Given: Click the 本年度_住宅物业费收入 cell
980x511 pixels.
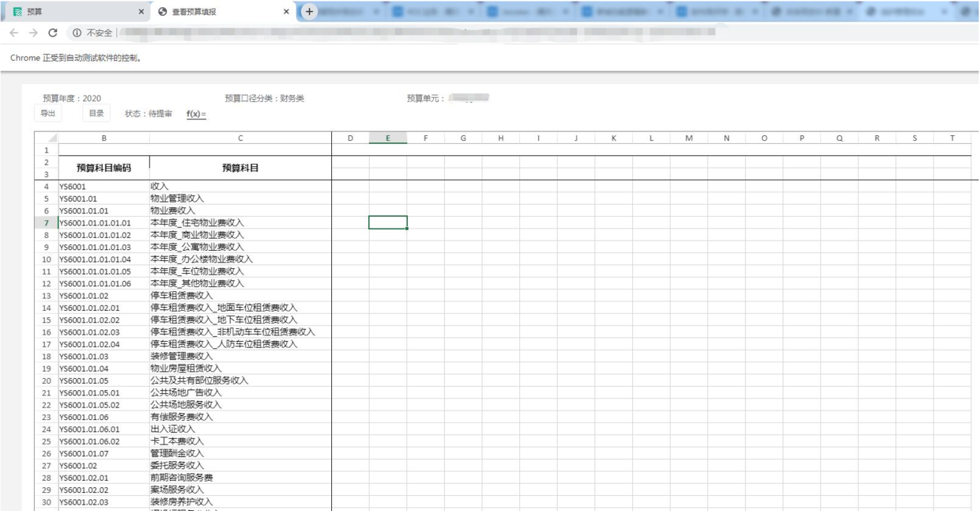Looking at the screenshot, I should (240, 223).
